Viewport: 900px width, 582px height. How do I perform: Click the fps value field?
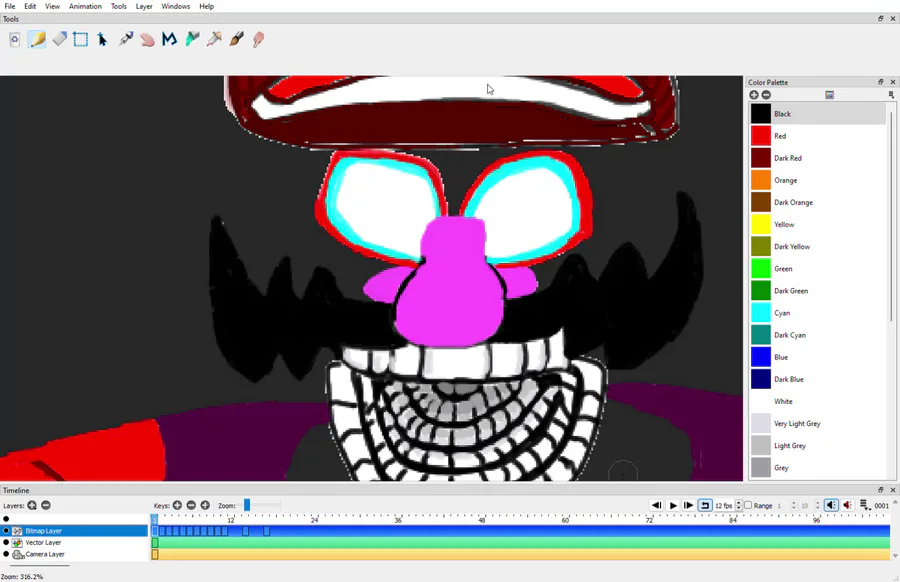point(723,506)
